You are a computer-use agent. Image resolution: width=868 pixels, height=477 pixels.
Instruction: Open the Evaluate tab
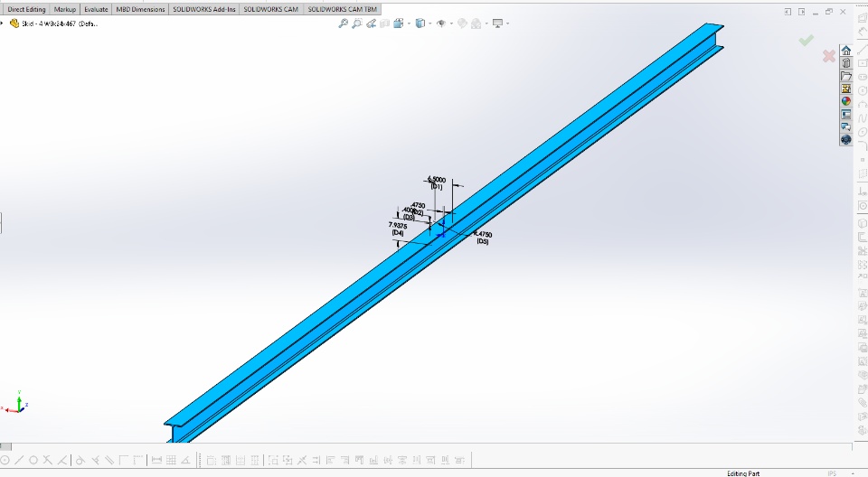[x=96, y=9]
